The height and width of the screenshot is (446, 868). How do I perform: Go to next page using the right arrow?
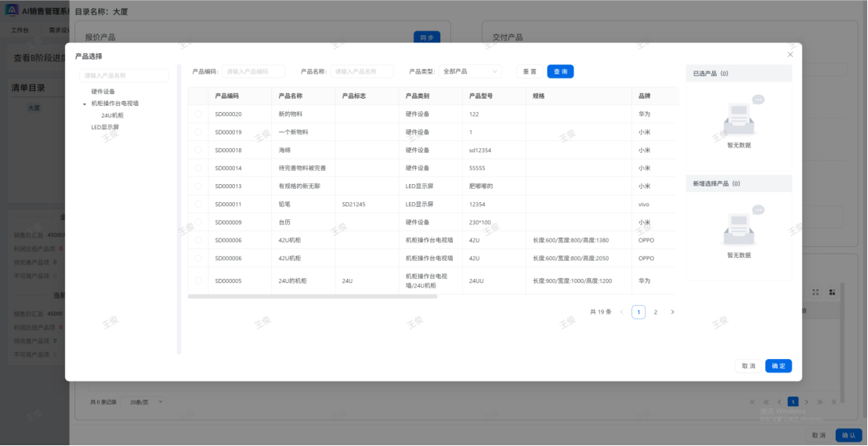pos(672,312)
